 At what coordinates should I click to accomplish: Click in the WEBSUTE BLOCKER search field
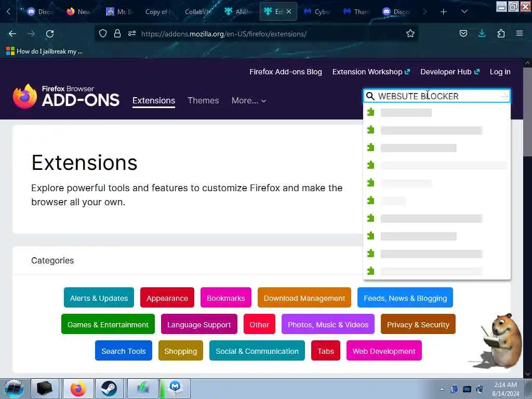pyautogui.click(x=437, y=96)
